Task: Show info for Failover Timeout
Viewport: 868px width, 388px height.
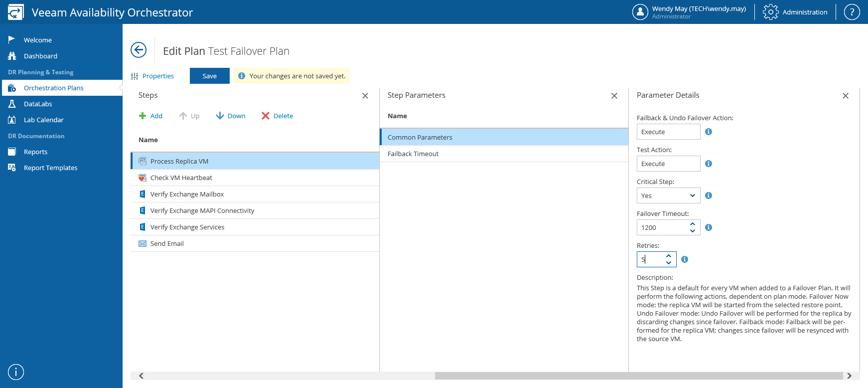Action: 709,227
